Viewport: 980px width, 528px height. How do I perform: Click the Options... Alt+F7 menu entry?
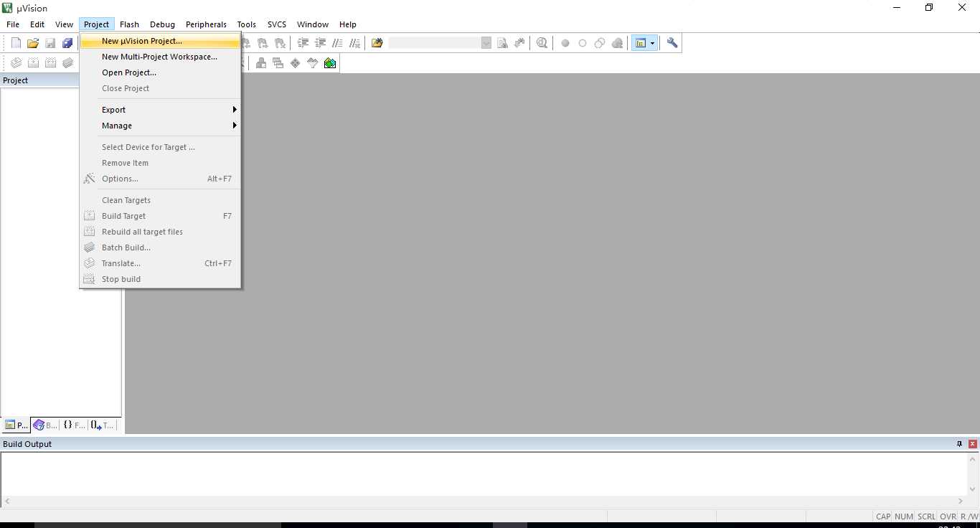pyautogui.click(x=161, y=179)
